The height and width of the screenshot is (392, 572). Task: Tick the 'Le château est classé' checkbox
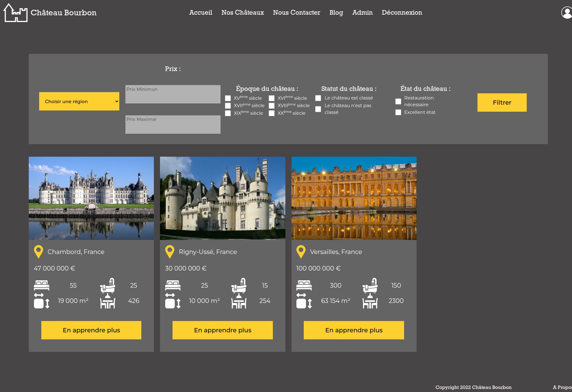[318, 98]
